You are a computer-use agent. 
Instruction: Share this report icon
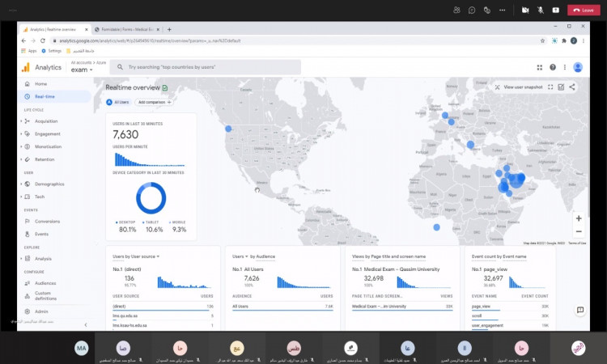(x=571, y=87)
